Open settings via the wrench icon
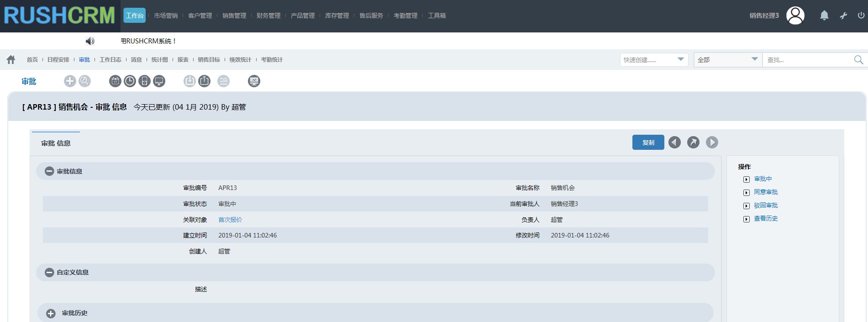Screen dimensions: 868x322 pyautogui.click(x=843, y=16)
